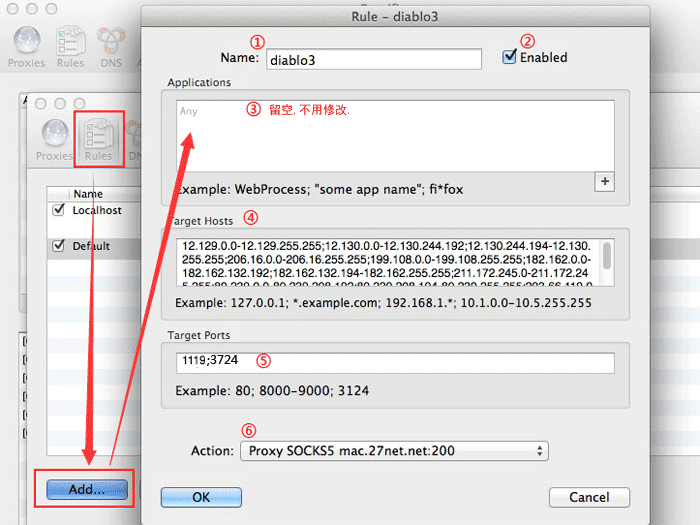
Task: Click the Rules icon in the back window toolbar
Action: [x=70, y=45]
